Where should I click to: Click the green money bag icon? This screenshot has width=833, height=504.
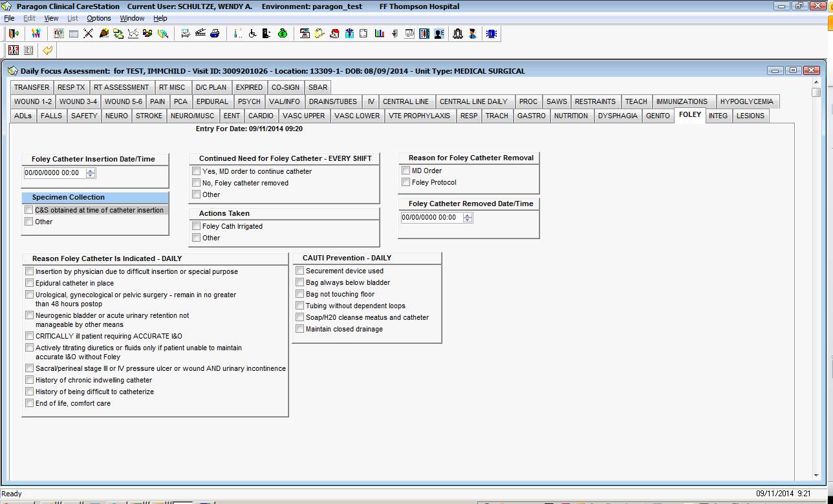283,34
